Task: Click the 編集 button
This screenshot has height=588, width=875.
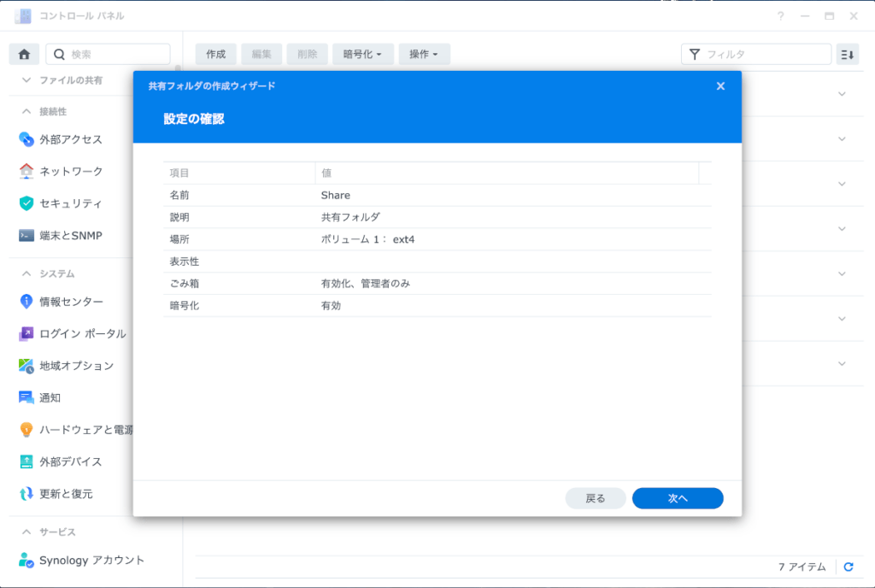Action: coord(261,54)
